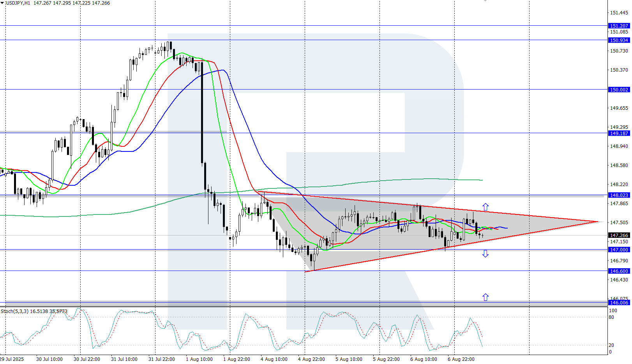
Task: Click the 30 Jul 22:00 time label
Action: coord(87,359)
